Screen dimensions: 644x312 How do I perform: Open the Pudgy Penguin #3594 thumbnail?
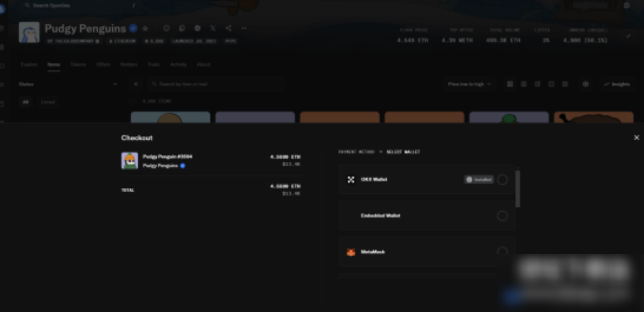(130, 160)
